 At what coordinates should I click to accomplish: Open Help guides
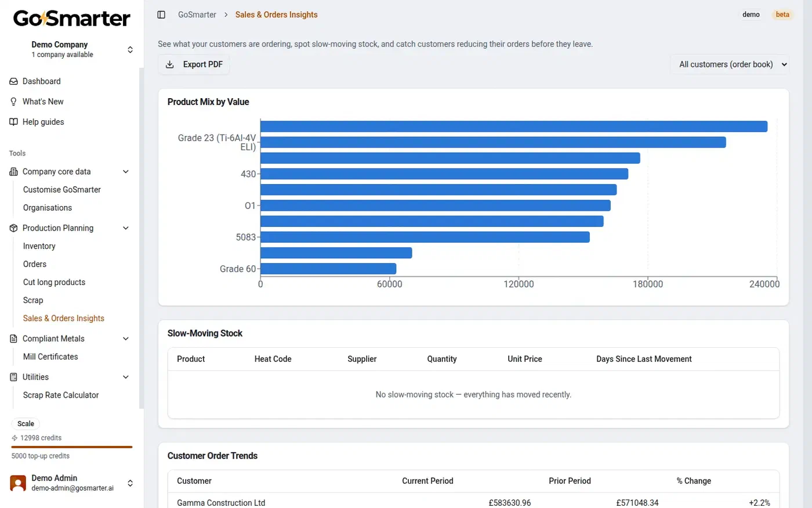click(x=43, y=122)
